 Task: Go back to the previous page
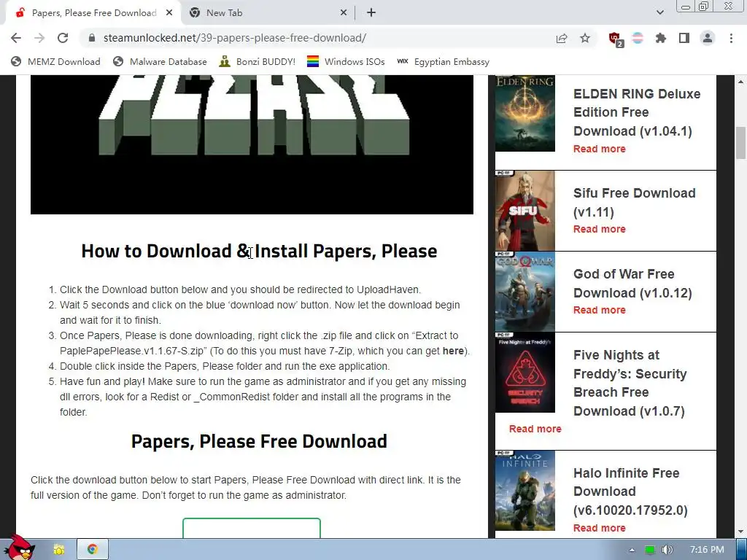pyautogui.click(x=16, y=38)
